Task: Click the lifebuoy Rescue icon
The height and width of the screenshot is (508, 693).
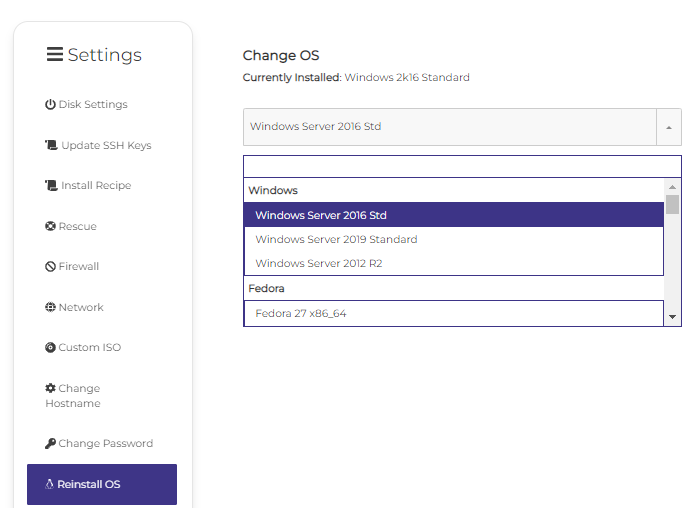Action: pos(50,226)
